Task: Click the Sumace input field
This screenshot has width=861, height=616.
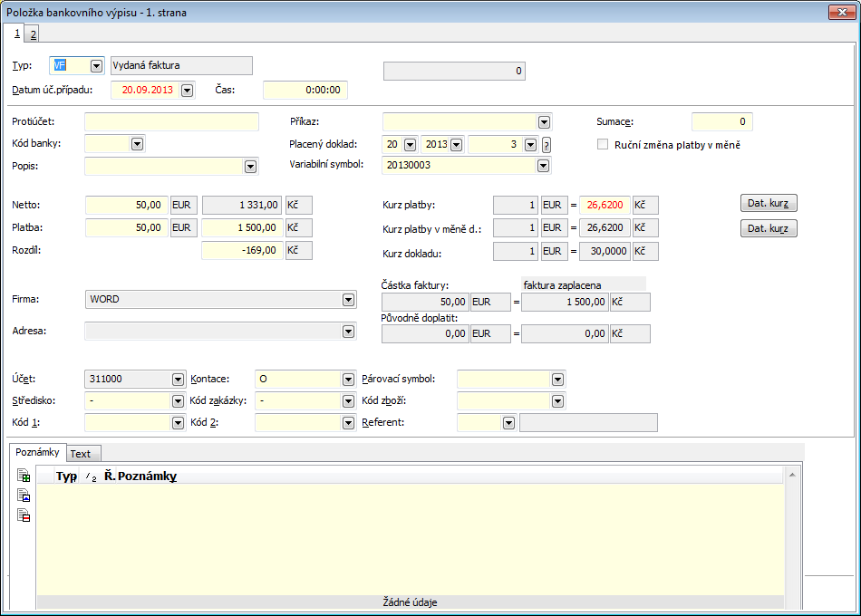Action: click(x=721, y=121)
